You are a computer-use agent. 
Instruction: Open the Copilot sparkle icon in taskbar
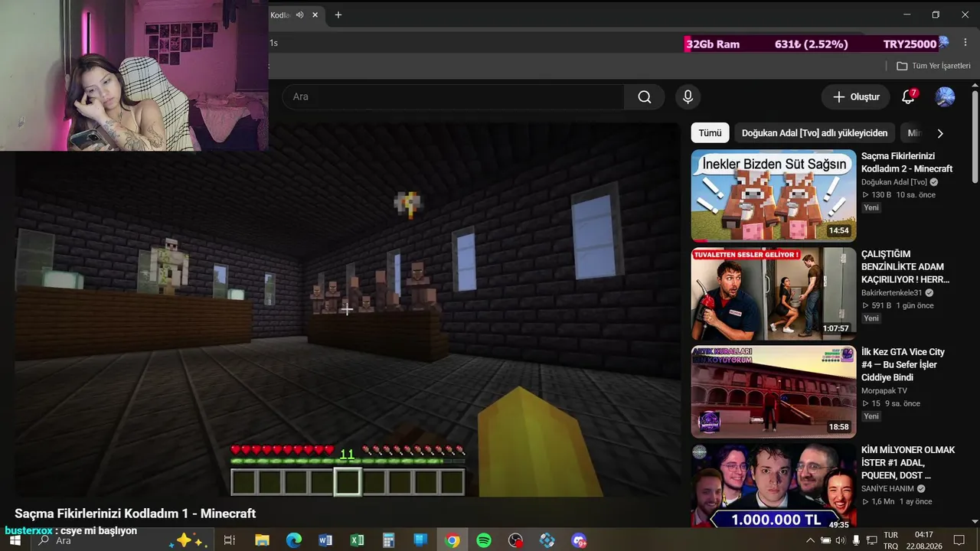[188, 540]
